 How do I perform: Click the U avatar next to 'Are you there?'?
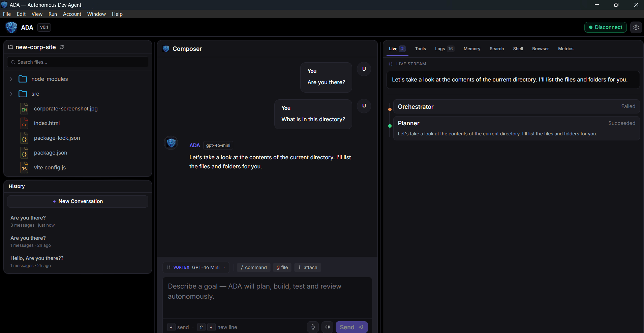coord(364,69)
